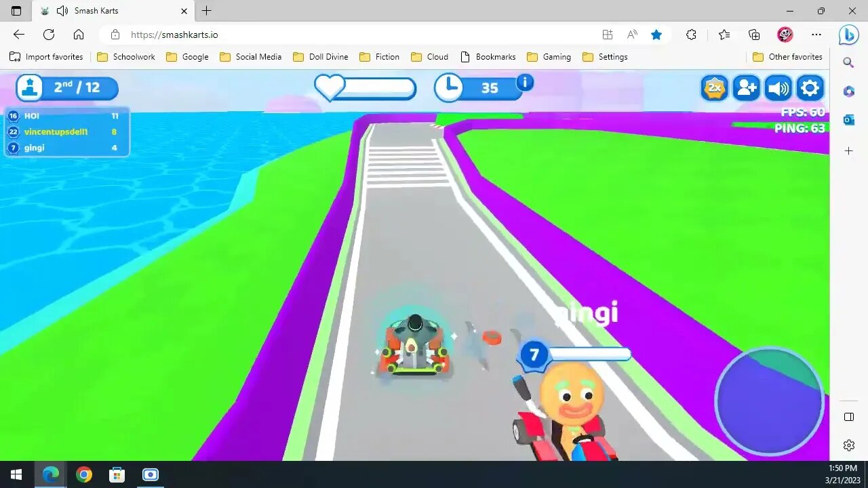The height and width of the screenshot is (488, 868).
Task: Open the invite friends add-player button
Action: click(746, 87)
